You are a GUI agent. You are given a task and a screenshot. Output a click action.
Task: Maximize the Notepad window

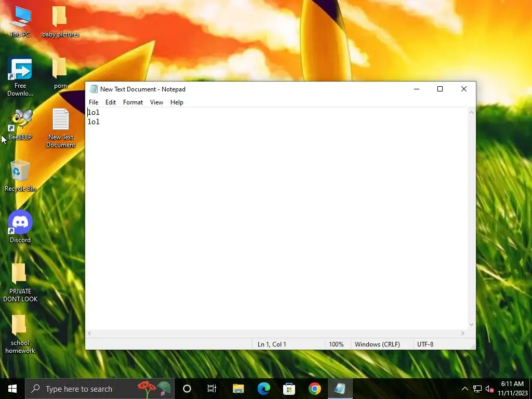(440, 89)
